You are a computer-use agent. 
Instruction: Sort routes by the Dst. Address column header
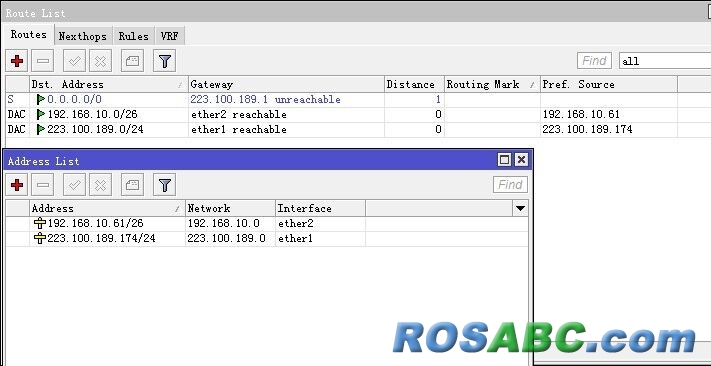coord(108,84)
